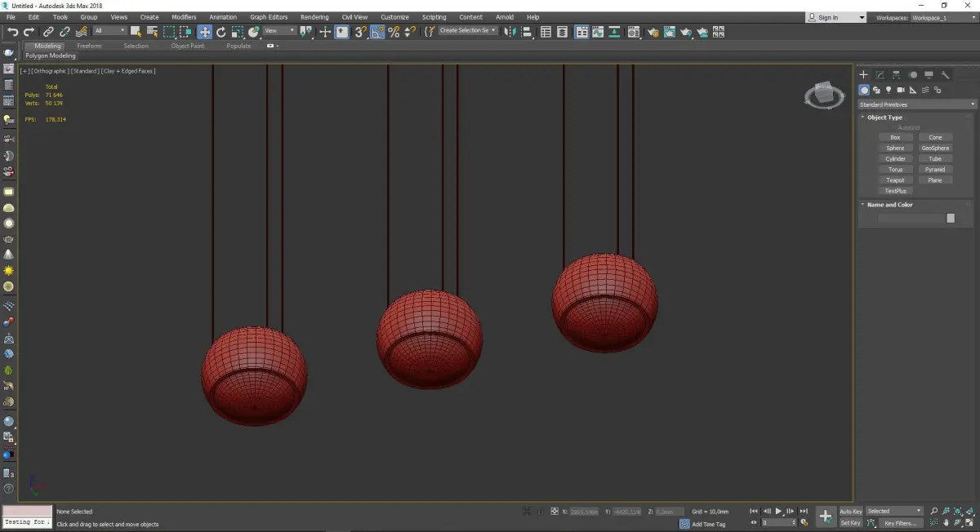Open the Align tool
Viewport: 980px width, 532px height.
(526, 32)
